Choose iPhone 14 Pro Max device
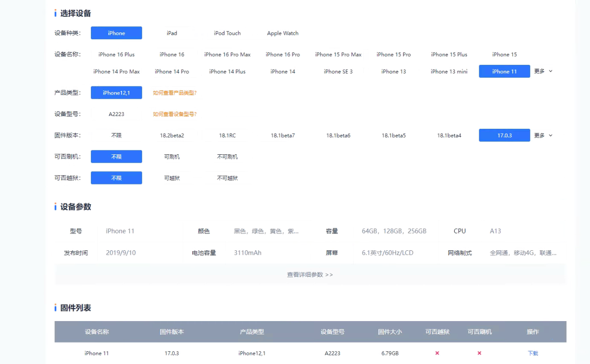This screenshot has width=590, height=364. (117, 71)
